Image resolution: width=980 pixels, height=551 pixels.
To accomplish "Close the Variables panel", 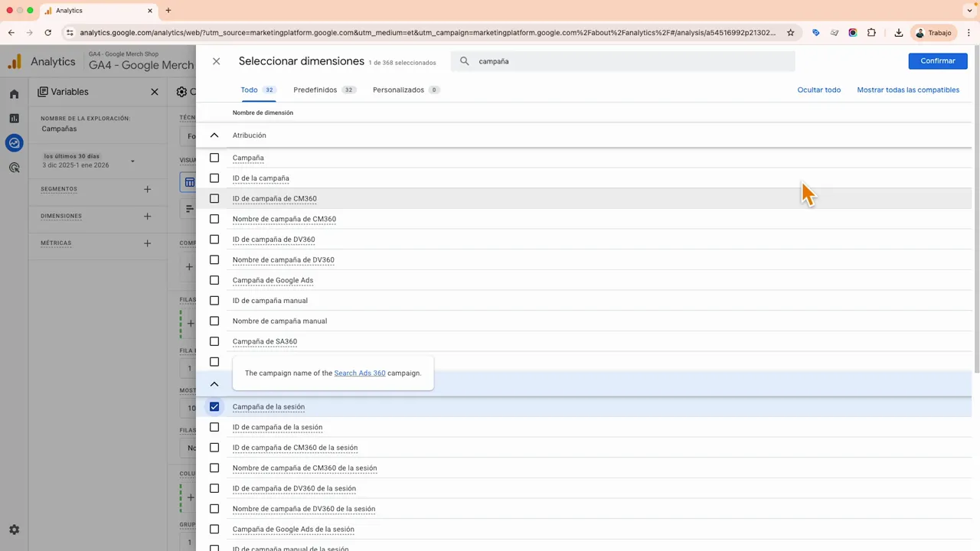I will point(155,92).
